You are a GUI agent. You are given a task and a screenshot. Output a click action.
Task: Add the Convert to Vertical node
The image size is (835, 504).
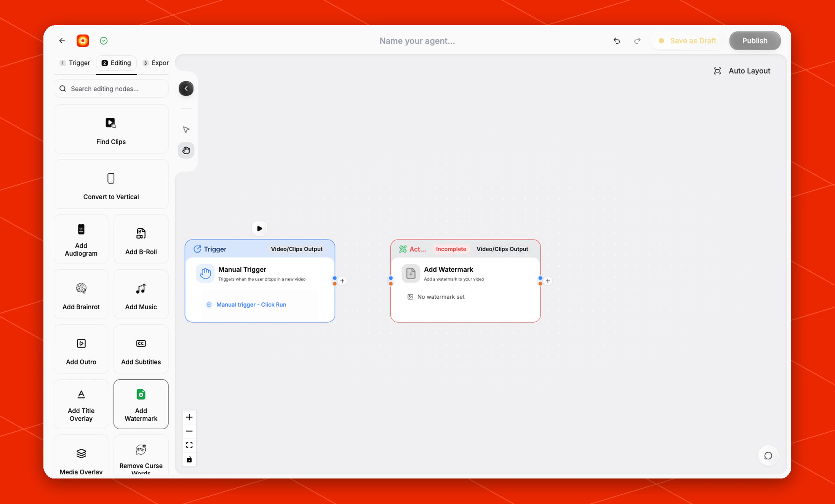click(111, 184)
